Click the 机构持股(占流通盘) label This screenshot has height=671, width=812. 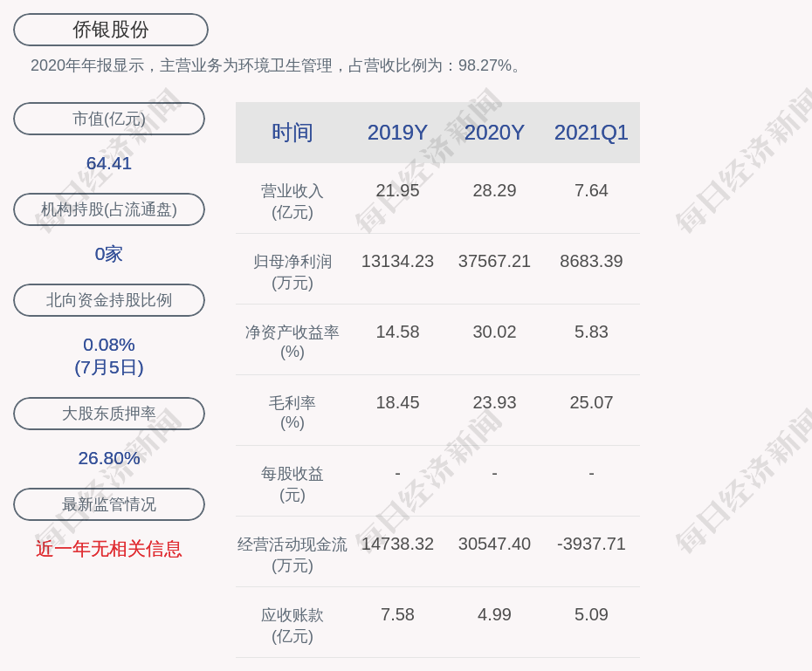[109, 209]
